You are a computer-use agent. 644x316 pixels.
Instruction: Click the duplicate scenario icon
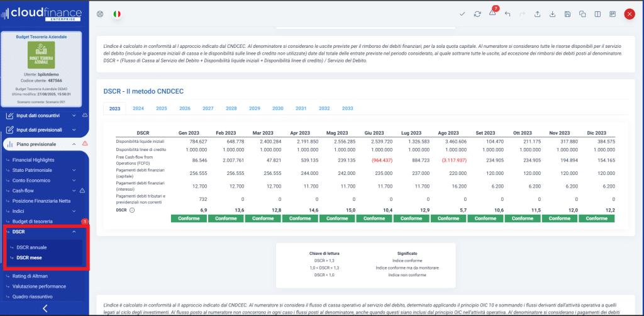[x=582, y=14]
